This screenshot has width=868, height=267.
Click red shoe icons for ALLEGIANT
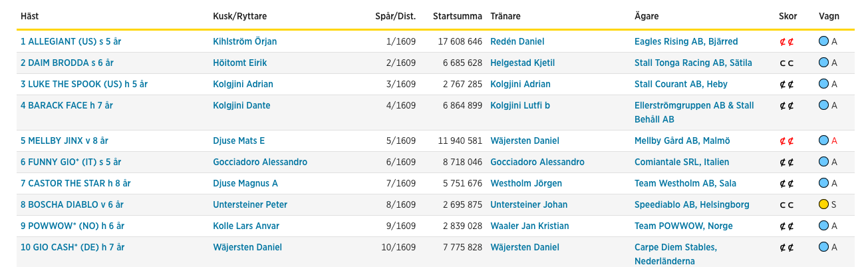[x=787, y=42]
